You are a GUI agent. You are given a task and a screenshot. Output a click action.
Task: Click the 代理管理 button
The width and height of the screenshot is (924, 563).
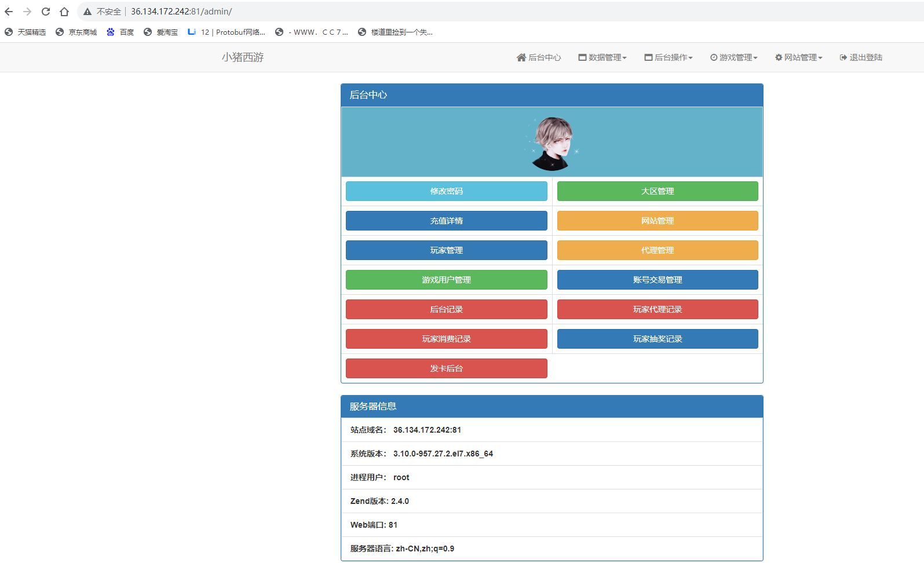coord(658,250)
